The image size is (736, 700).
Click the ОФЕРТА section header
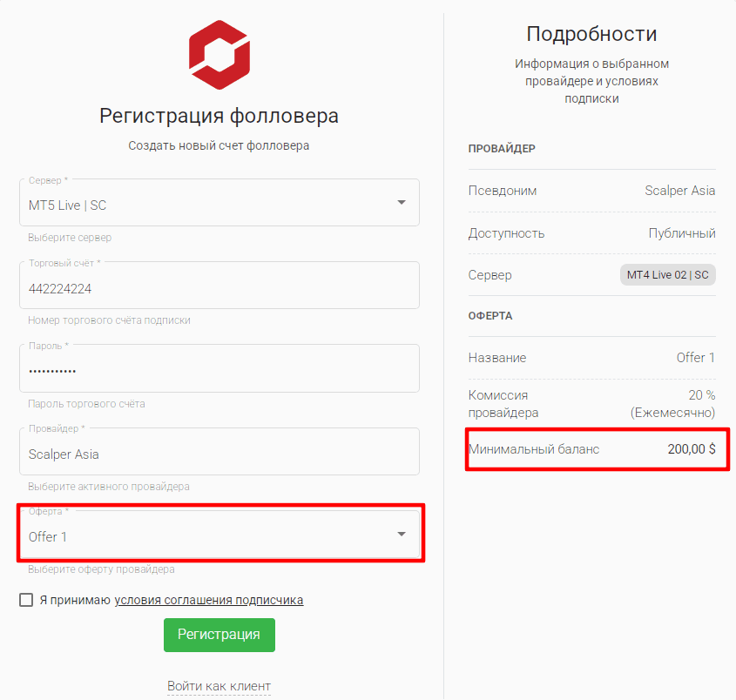[x=490, y=316]
